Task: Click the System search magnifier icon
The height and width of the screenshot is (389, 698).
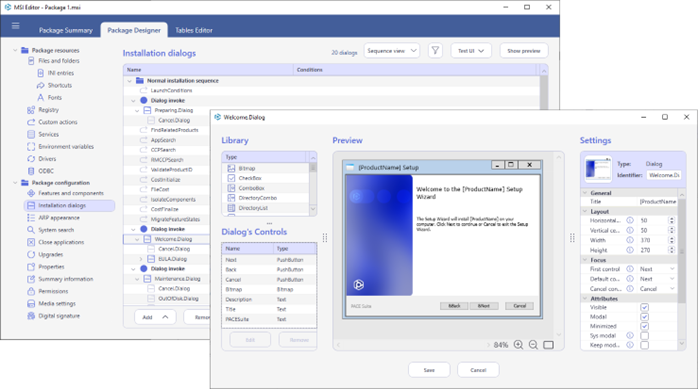Action: pos(31,230)
